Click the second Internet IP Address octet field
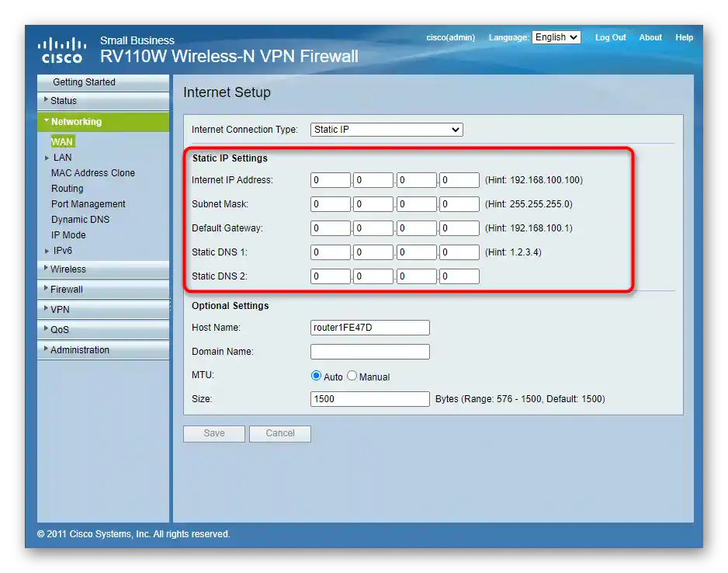 (x=373, y=180)
